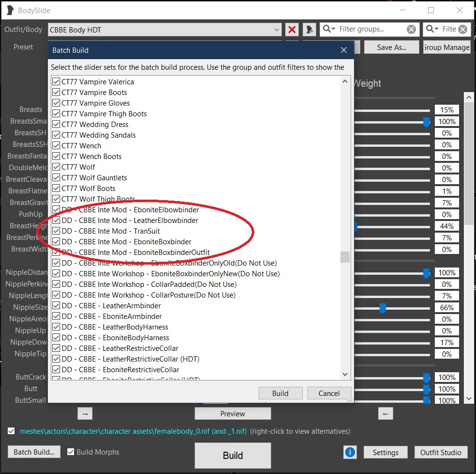Open the outfit filter search magnifier menu
Image resolution: width=476 pixels, height=474 pixels.
[432, 29]
